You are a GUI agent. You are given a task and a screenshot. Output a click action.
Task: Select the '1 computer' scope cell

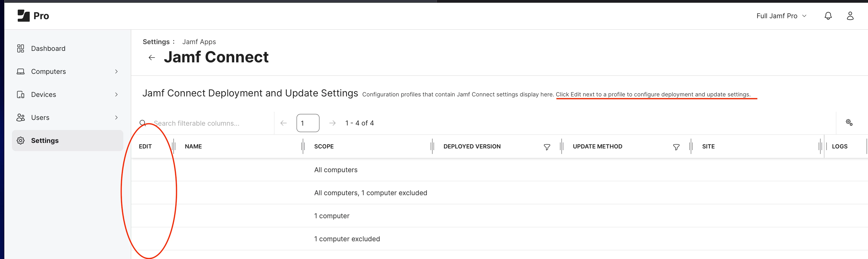331,216
